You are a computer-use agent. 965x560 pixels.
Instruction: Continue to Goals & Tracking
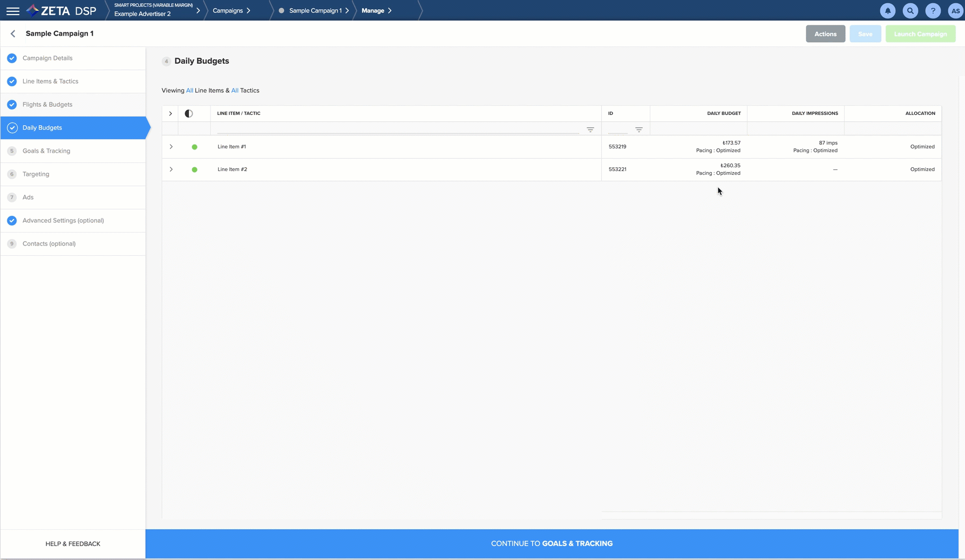(x=552, y=543)
